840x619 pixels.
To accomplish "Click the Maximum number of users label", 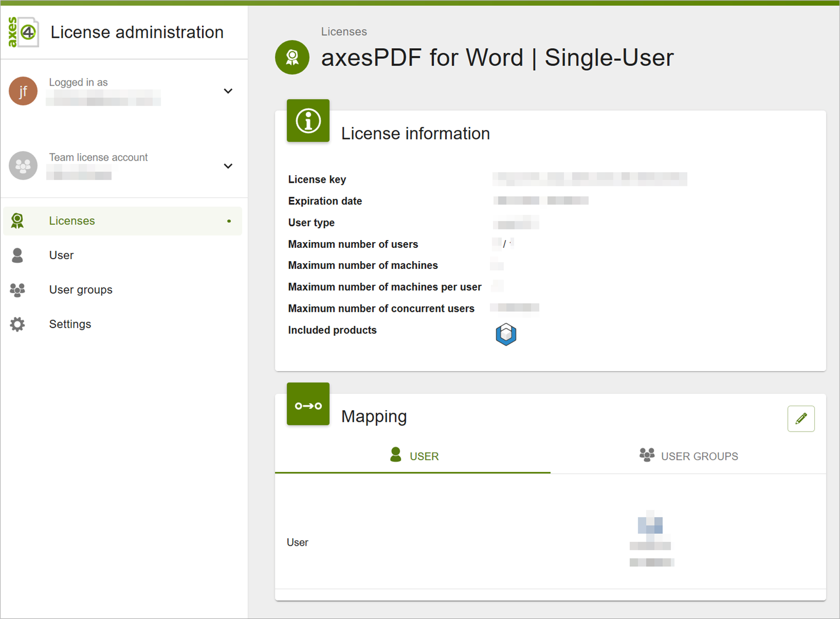I will tap(353, 244).
